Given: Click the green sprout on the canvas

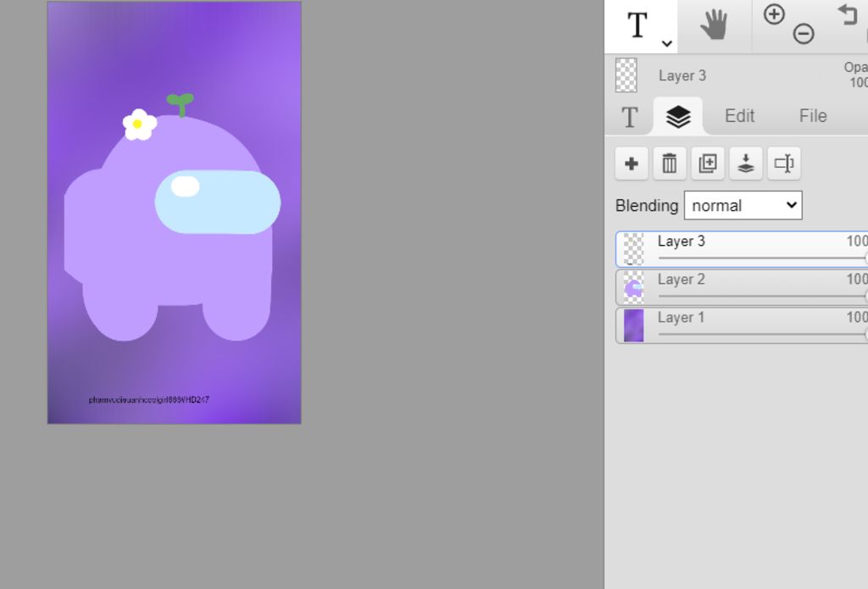Looking at the screenshot, I should 181,104.
